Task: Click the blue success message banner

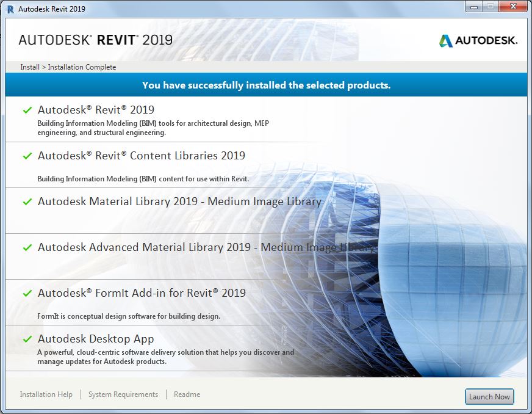Action: [x=266, y=85]
